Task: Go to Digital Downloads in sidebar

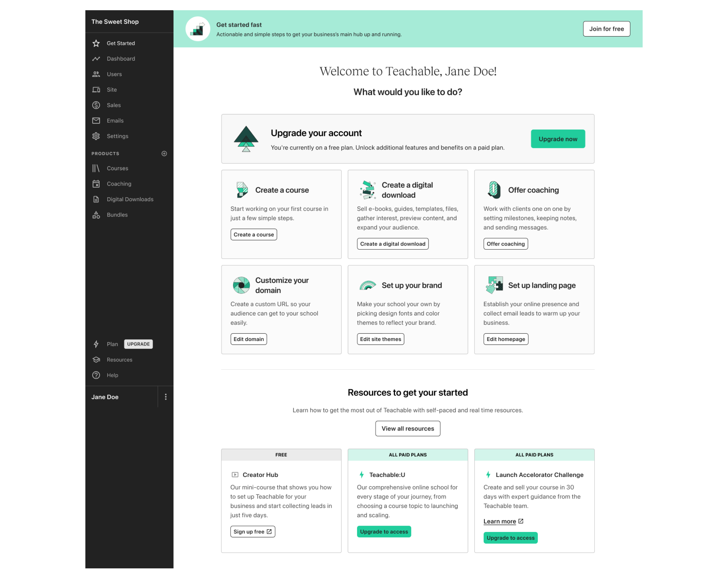Action: pyautogui.click(x=130, y=199)
